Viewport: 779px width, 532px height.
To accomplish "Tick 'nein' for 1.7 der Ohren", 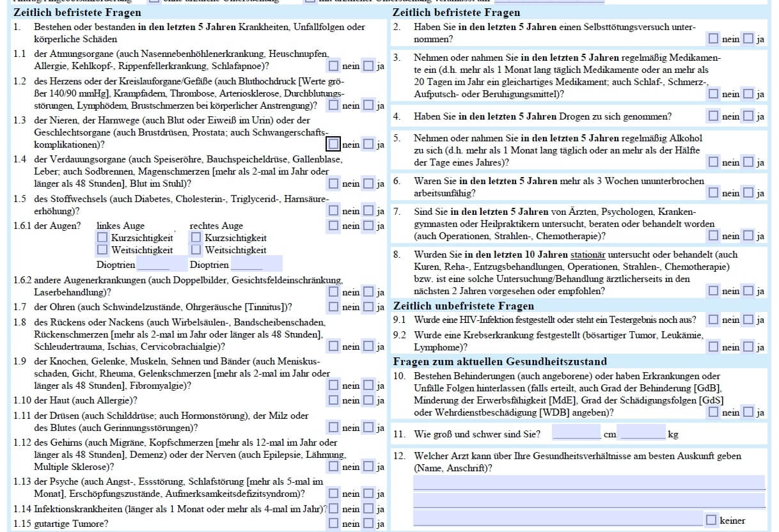I will pyautogui.click(x=334, y=306).
